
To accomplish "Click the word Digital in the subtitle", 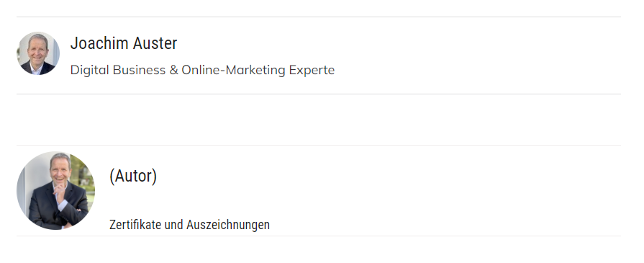I will pos(89,70).
